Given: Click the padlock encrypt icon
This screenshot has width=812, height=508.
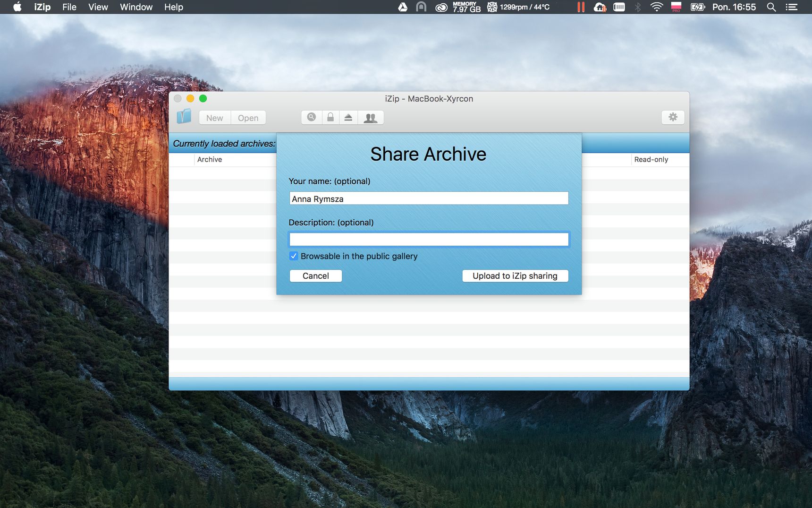Looking at the screenshot, I should (x=330, y=117).
